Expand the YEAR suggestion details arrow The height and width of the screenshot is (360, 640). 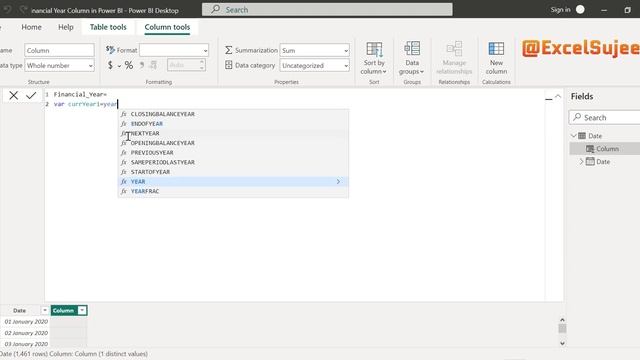point(338,181)
